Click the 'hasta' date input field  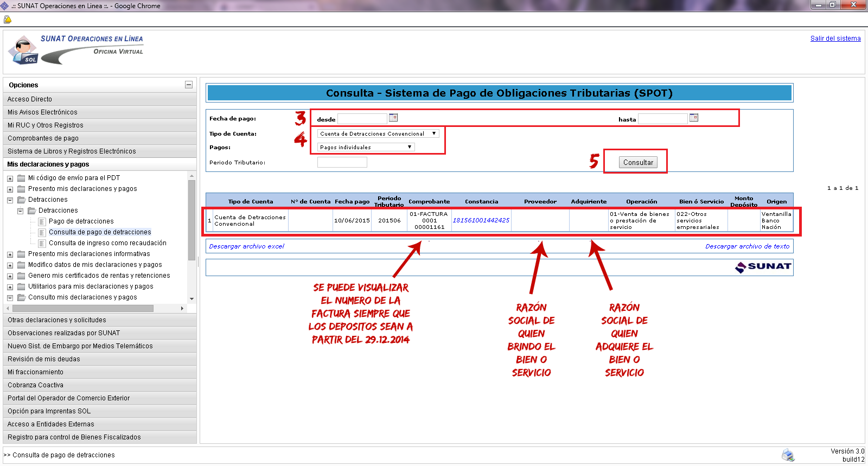click(663, 119)
